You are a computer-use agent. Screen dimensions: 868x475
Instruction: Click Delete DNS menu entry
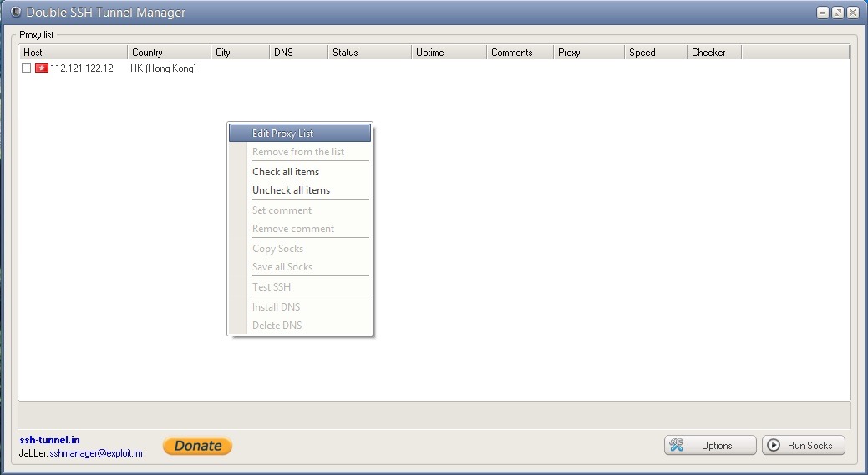point(299,325)
